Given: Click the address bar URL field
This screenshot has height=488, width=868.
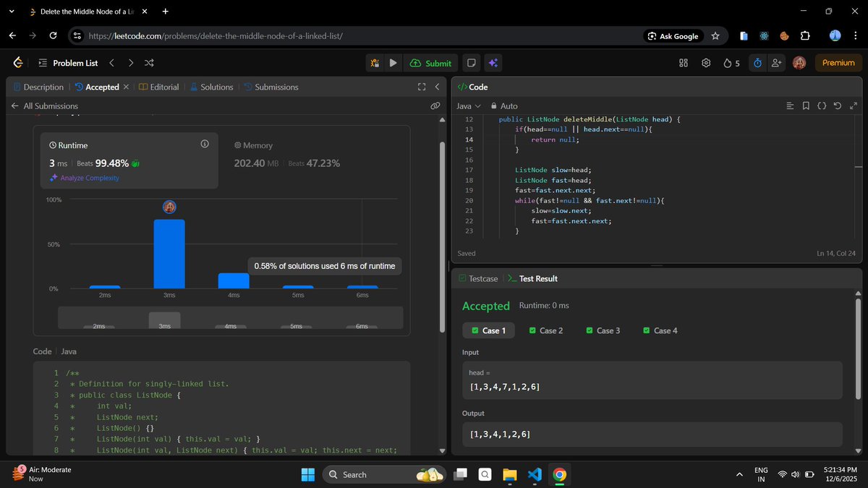Looking at the screenshot, I should pyautogui.click(x=362, y=35).
